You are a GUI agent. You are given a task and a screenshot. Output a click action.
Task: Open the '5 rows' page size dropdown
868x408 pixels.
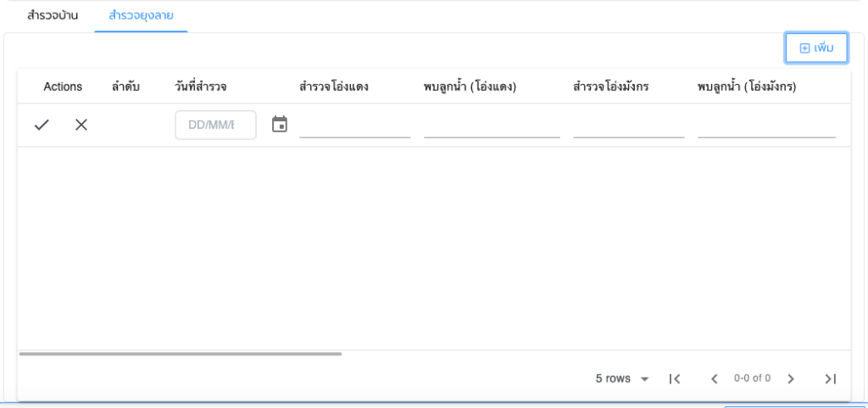622,378
